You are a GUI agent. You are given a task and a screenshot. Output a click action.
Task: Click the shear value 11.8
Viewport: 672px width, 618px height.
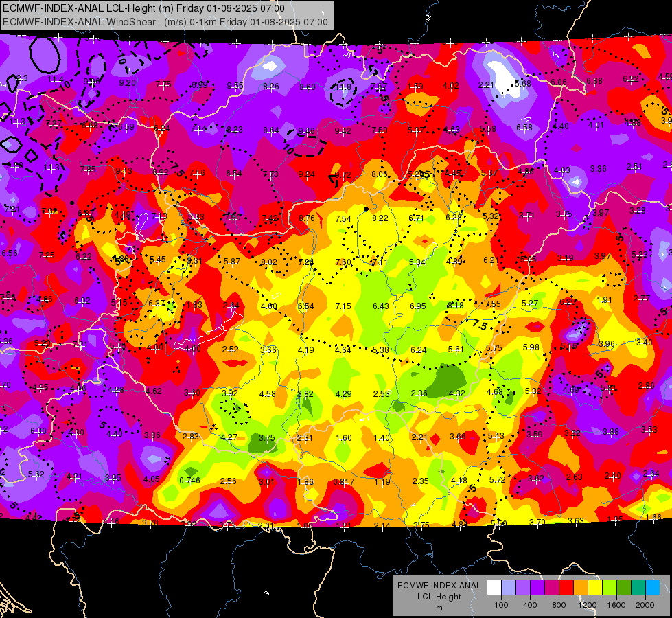343,87
